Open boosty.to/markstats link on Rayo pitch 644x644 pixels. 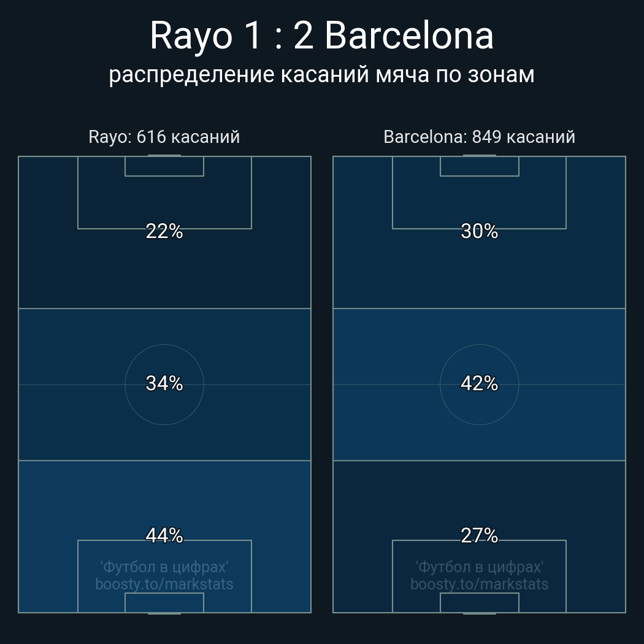click(x=164, y=584)
